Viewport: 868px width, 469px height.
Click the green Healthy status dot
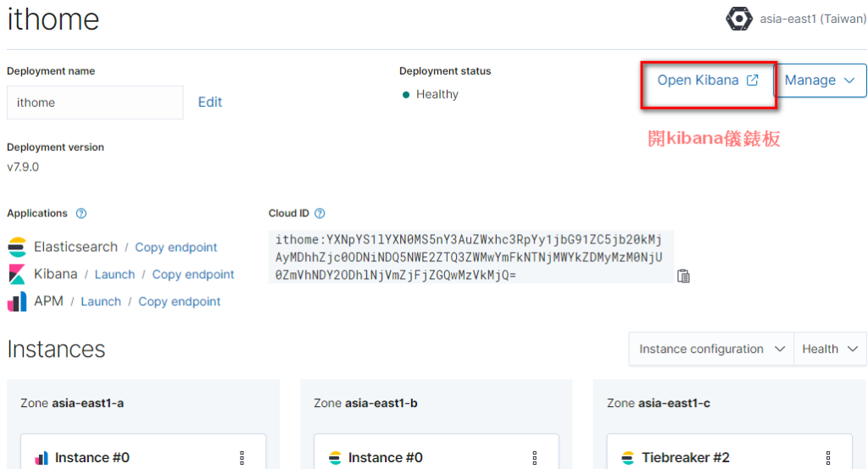pos(406,95)
